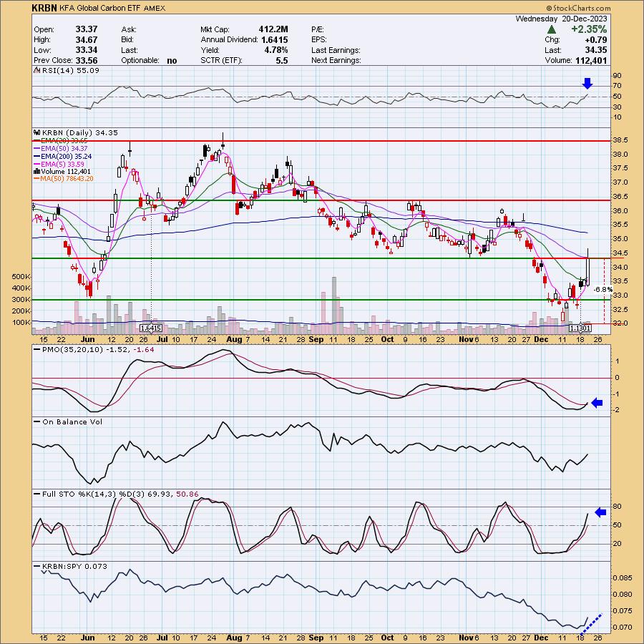Click the volume bars icon in the price legend

coord(36,172)
